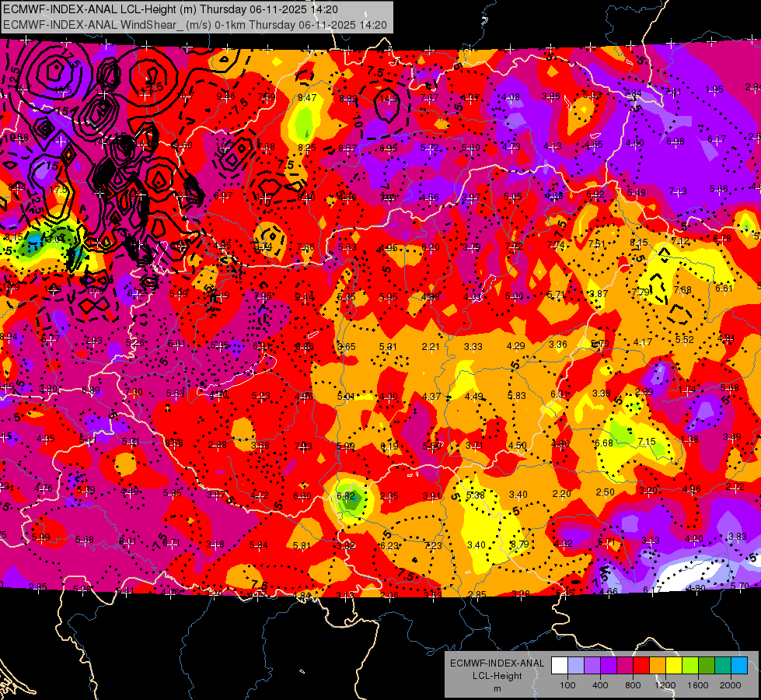Click the magenta legend color box

(625, 666)
